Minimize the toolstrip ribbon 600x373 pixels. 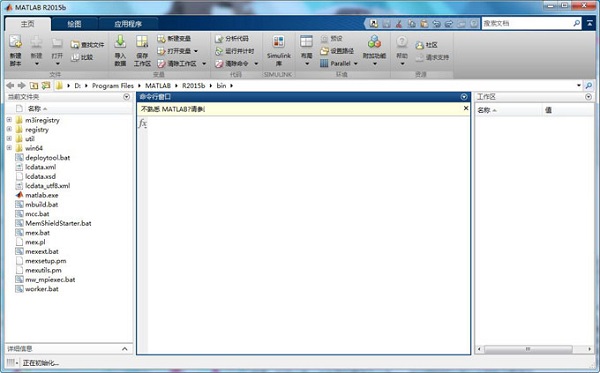[590, 24]
